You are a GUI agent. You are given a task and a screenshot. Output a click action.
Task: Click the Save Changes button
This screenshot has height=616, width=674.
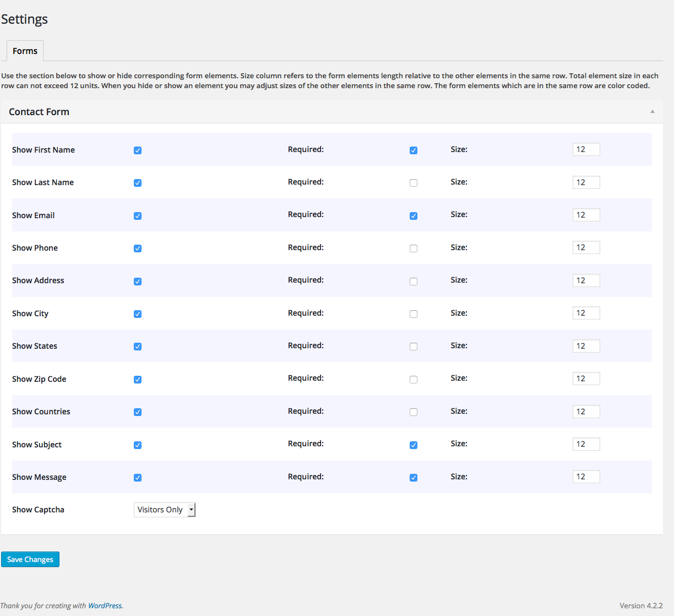coord(30,559)
